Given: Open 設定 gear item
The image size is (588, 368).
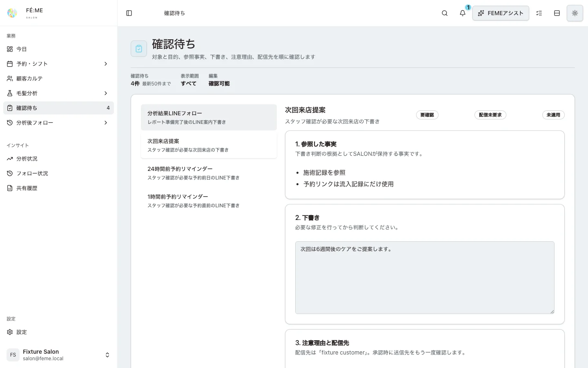Looking at the screenshot, I should [58, 332].
